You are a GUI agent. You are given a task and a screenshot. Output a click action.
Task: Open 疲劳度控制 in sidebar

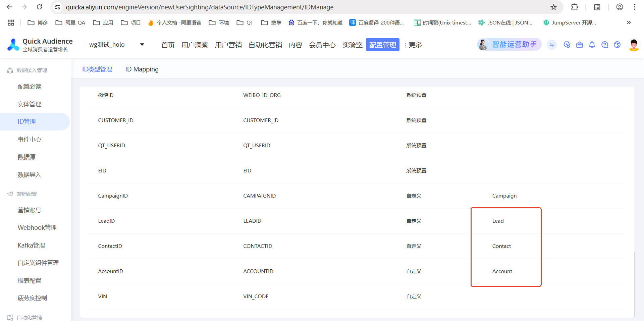point(32,298)
